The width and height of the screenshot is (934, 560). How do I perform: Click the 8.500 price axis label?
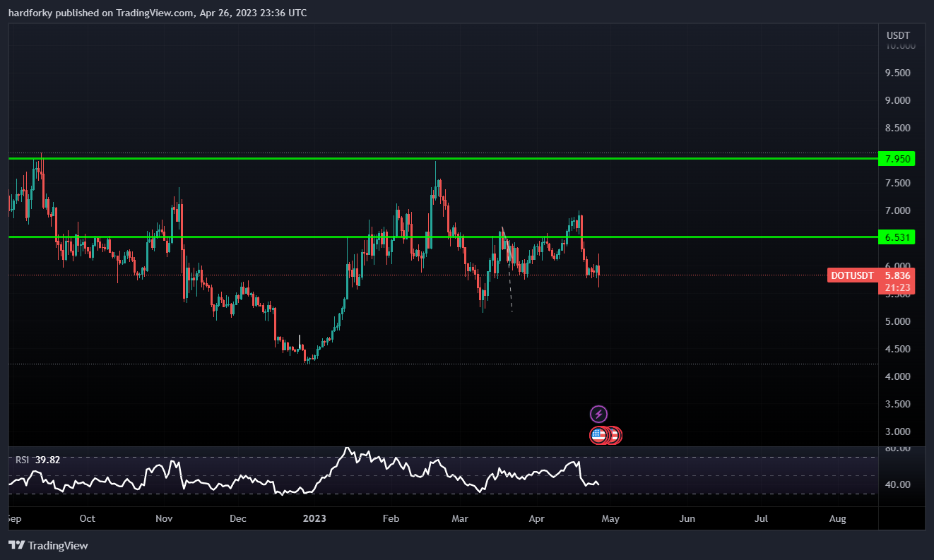898,128
